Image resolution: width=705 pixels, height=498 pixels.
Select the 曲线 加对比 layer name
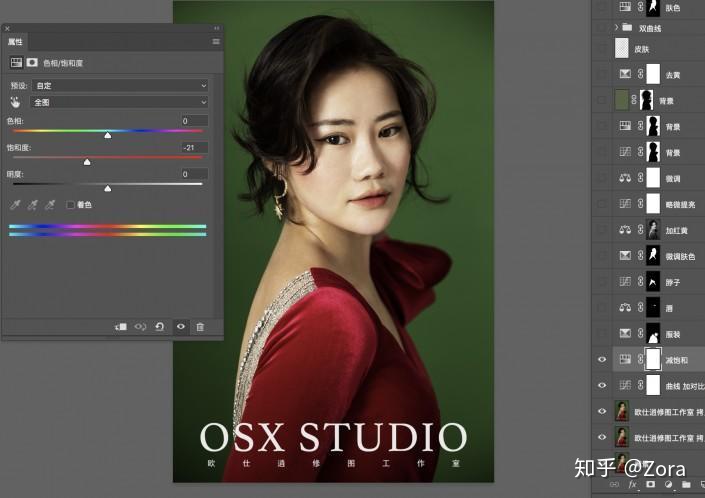[685, 386]
